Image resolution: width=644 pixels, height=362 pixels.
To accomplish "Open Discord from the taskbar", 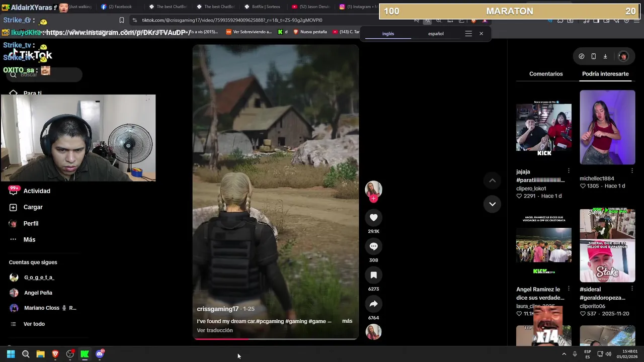I will (100, 354).
